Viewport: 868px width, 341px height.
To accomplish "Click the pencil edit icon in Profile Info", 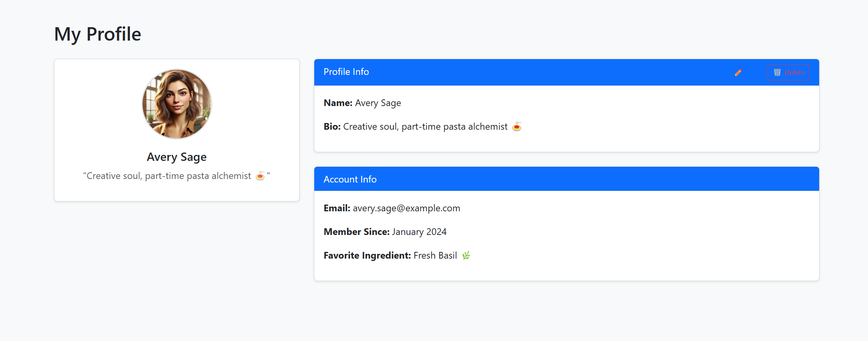I will coord(738,73).
